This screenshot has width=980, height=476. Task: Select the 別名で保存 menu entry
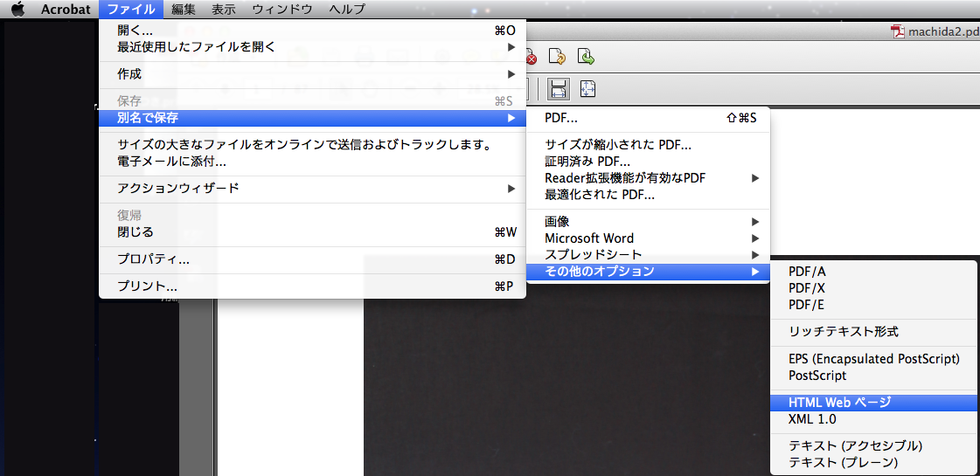click(312, 117)
